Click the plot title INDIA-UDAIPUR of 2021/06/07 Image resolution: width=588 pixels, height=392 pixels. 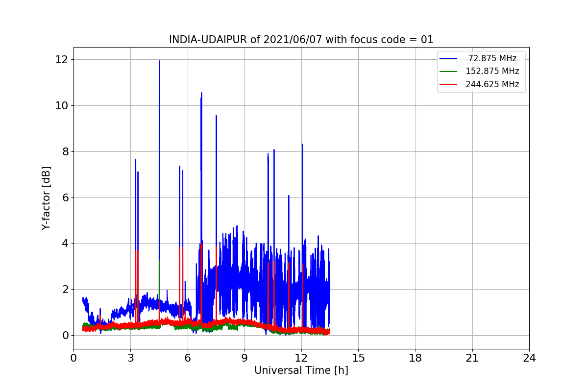coord(301,40)
